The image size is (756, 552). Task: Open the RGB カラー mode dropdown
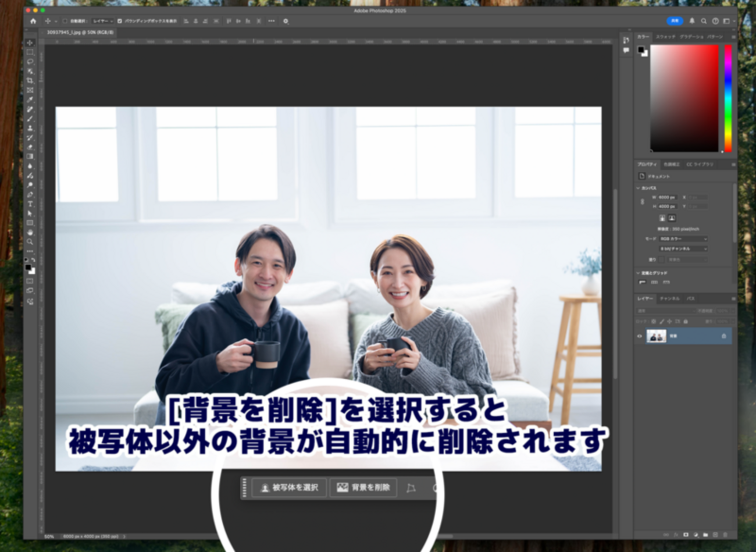683,238
